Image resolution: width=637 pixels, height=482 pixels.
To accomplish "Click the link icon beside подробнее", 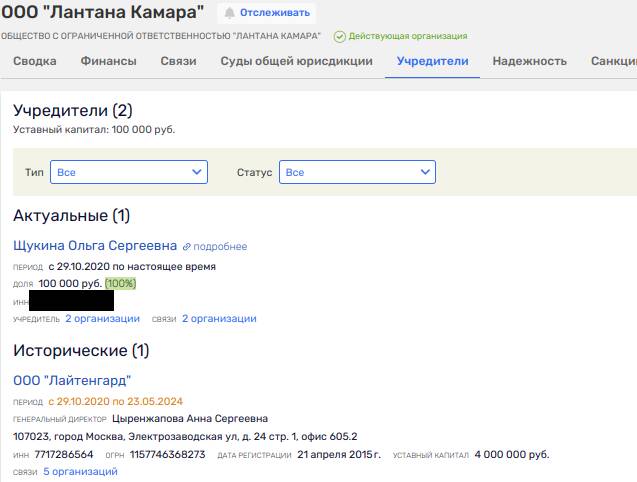I will 186,247.
